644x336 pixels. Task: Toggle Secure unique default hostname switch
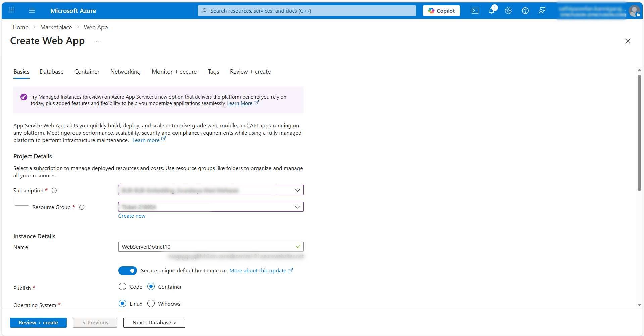coord(128,270)
